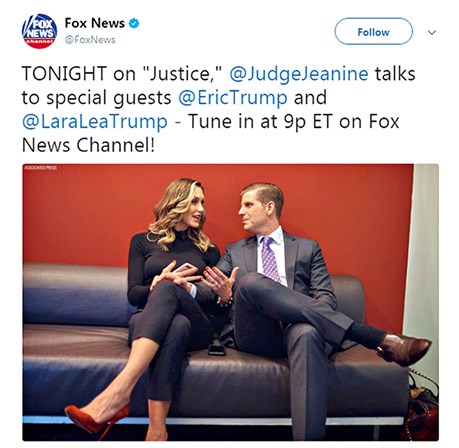The image size is (459, 448).
Task: Open the Fox News display name
Action: [x=95, y=23]
